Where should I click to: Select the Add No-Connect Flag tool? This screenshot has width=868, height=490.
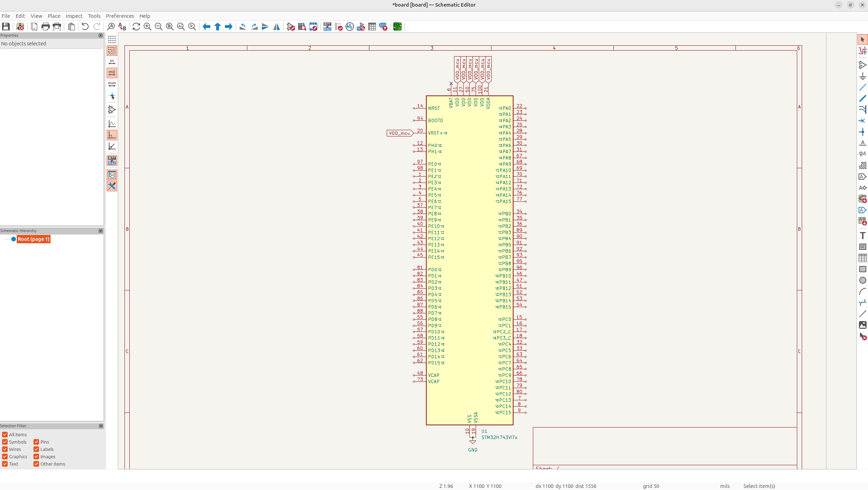click(x=862, y=121)
